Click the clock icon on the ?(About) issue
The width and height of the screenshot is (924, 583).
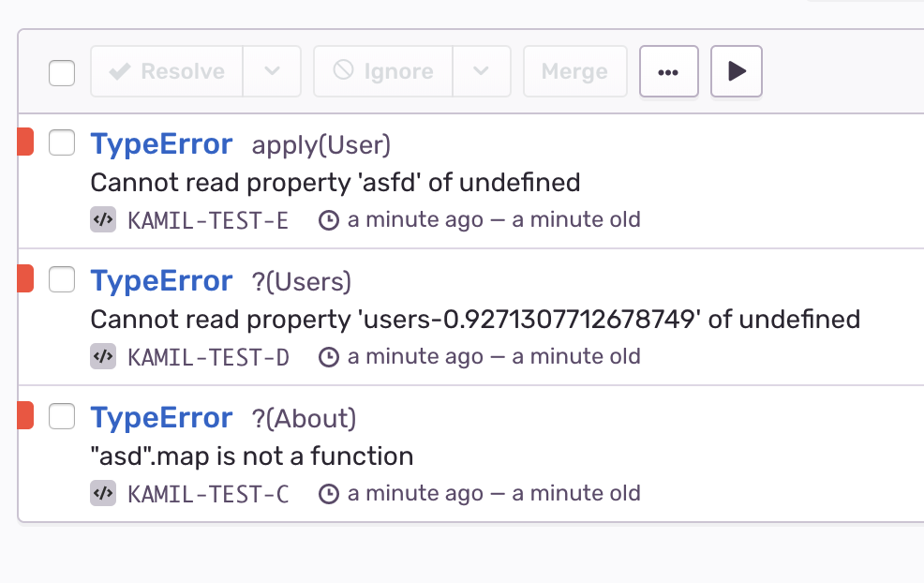pyautogui.click(x=328, y=493)
